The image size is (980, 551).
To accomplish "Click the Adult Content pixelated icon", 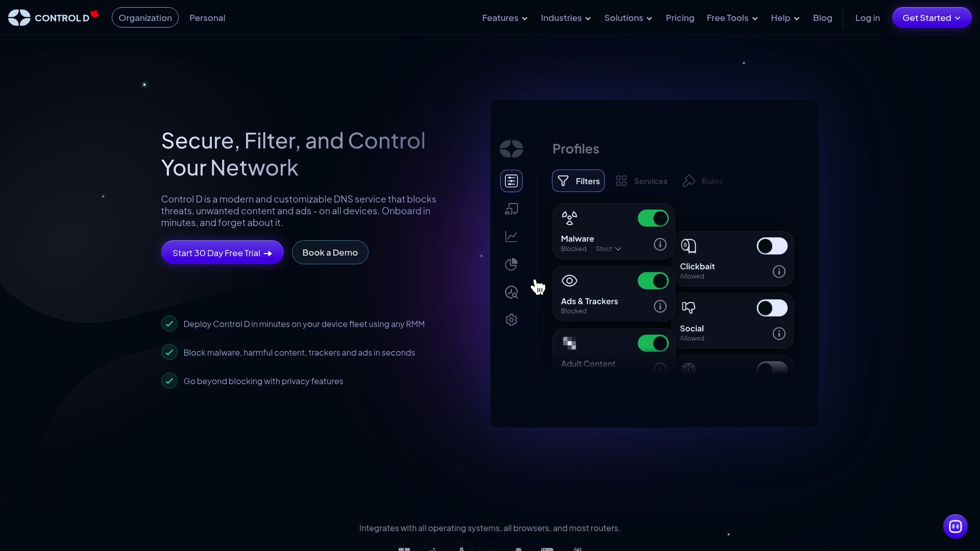I will (x=570, y=343).
